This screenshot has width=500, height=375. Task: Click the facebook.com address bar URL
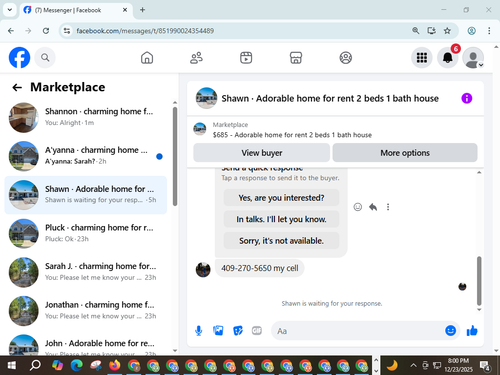coord(145,31)
